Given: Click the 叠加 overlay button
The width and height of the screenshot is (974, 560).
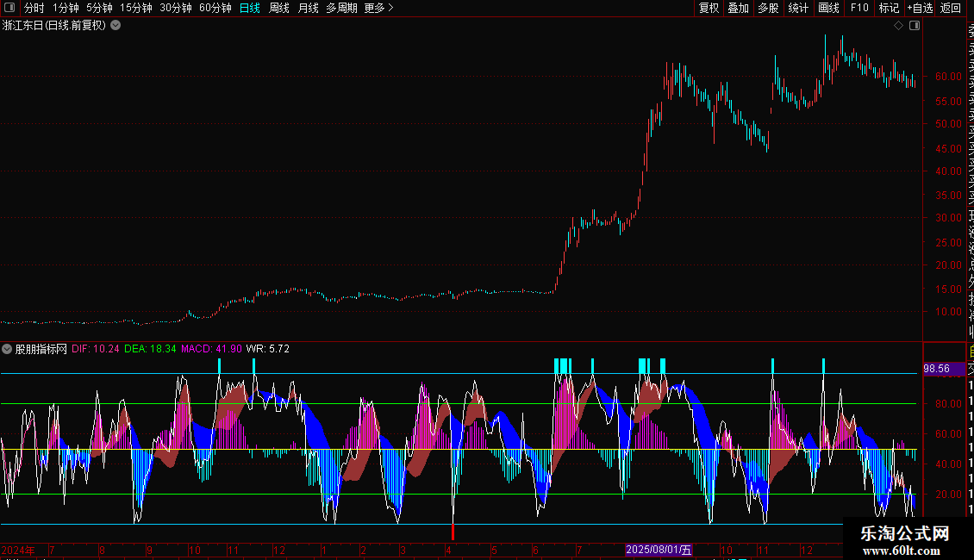Looking at the screenshot, I should click(x=739, y=8).
